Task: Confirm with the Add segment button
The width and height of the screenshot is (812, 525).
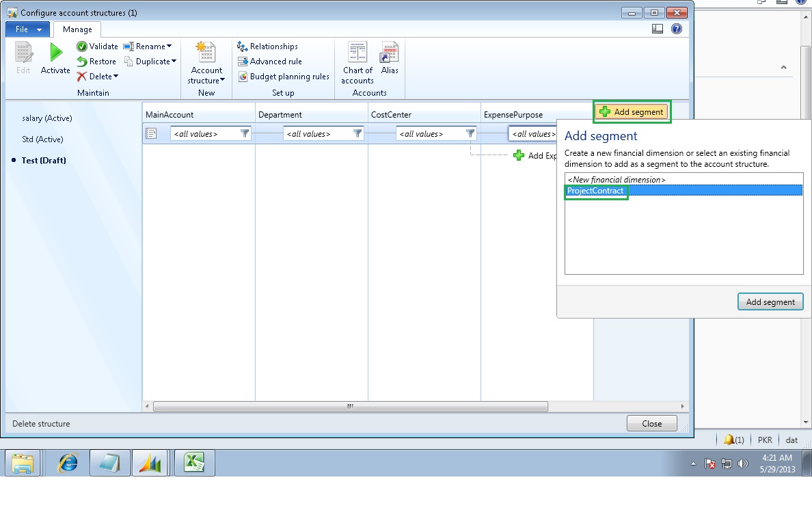Action: pyautogui.click(x=770, y=301)
